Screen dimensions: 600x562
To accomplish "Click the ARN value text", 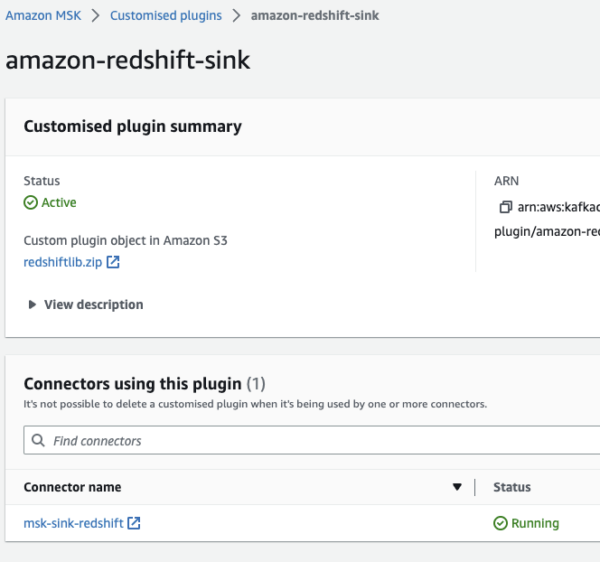I will (x=557, y=207).
